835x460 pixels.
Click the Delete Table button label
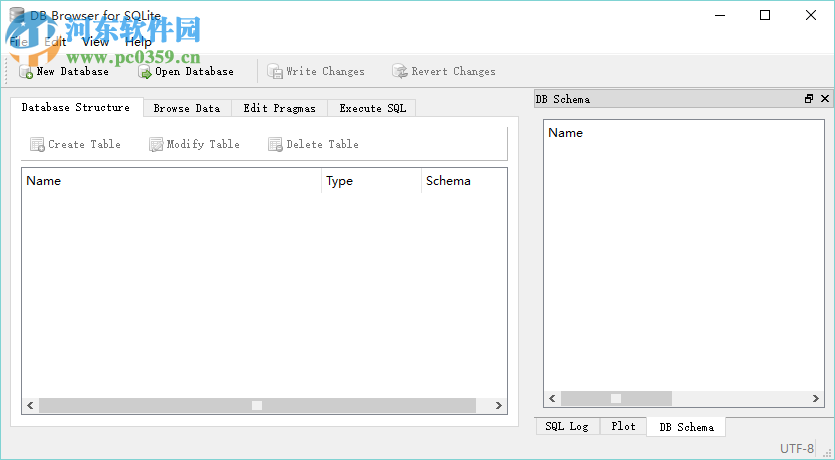(322, 144)
